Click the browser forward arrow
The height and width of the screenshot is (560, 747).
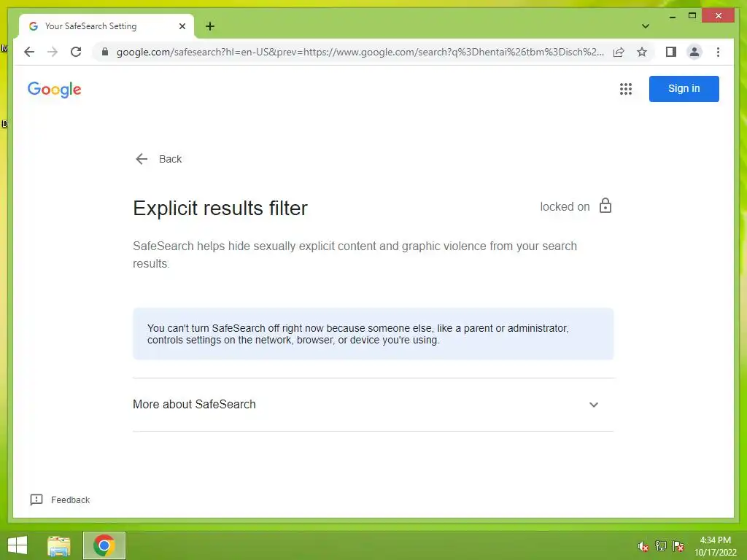click(x=53, y=52)
